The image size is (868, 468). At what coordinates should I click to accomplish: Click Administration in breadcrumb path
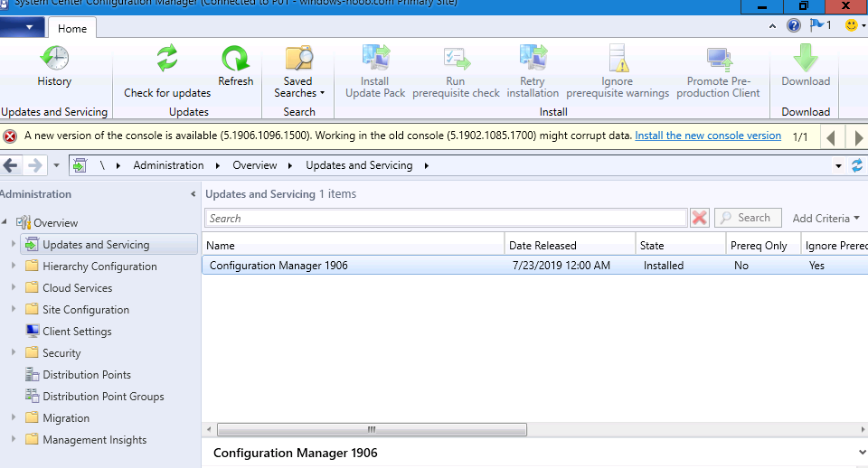(168, 165)
